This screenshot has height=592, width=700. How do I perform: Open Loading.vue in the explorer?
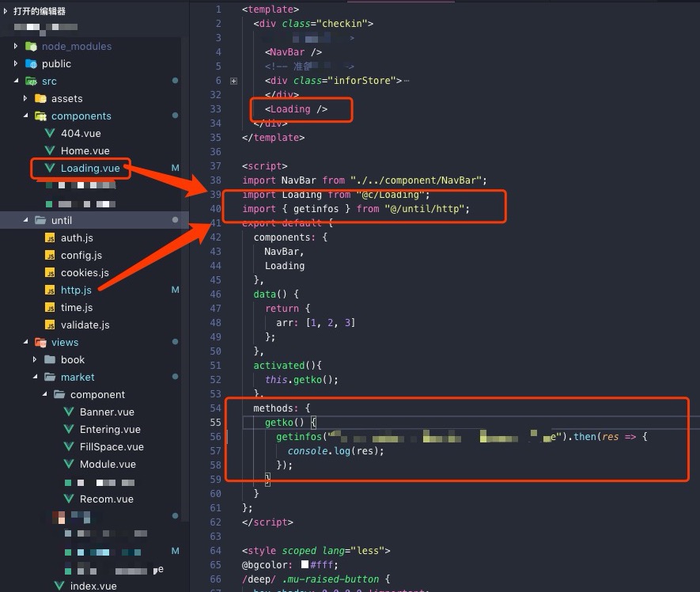tap(90, 168)
